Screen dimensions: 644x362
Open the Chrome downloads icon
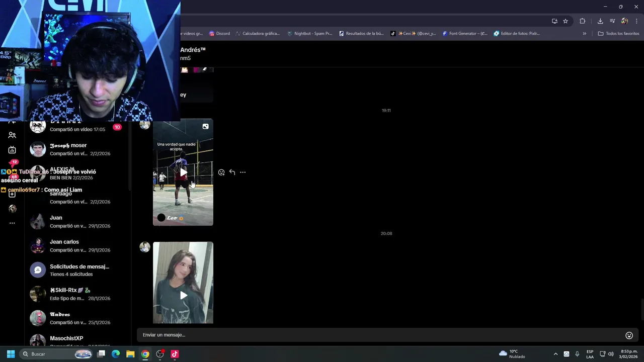pyautogui.click(x=600, y=21)
